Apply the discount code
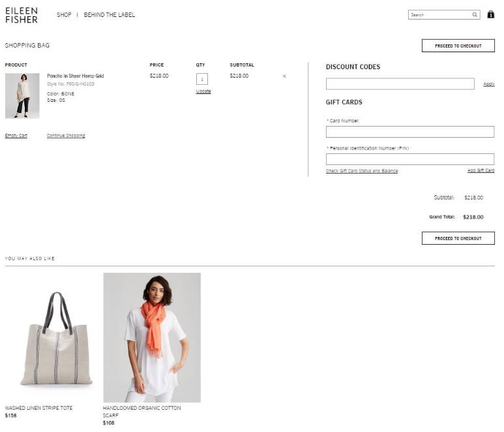Viewport: 504px width, 432px height. (488, 84)
